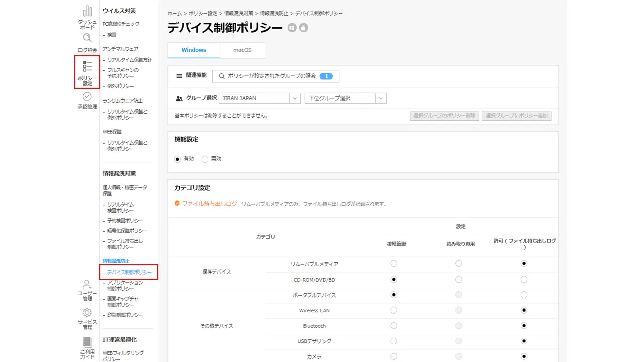This screenshot has width=644, height=362.
Task: Click 選択グループにポリシー追加 button
Action: click(x=517, y=116)
